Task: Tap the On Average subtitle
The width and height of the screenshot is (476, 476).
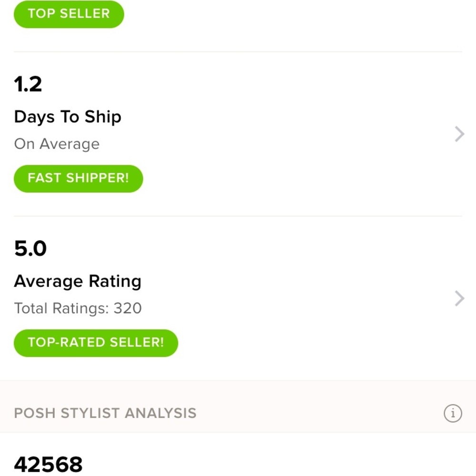Action: click(x=57, y=144)
